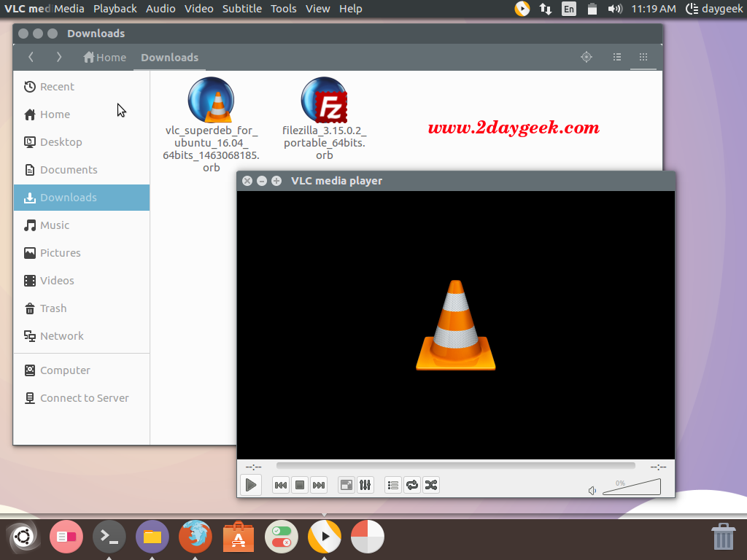
Task: Click Connect to Server in sidebar
Action: (x=82, y=398)
